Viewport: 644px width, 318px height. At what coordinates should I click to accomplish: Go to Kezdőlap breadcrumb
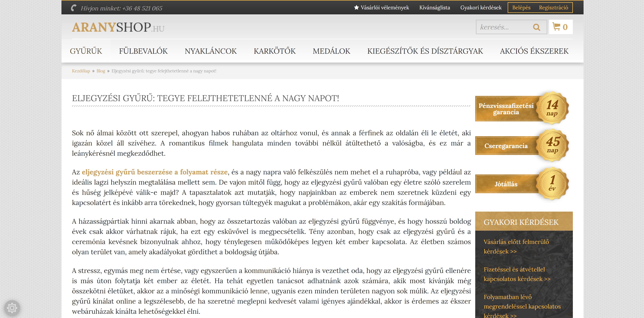81,71
